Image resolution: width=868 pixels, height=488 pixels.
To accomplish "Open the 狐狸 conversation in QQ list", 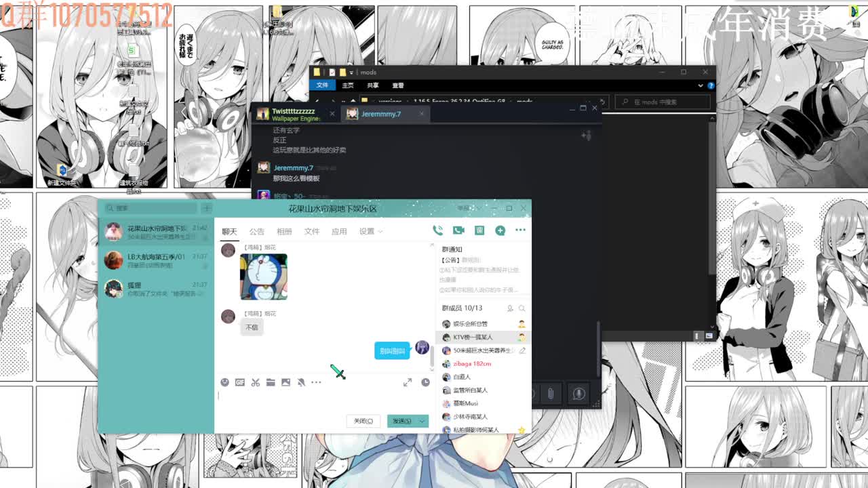I will 157,289.
